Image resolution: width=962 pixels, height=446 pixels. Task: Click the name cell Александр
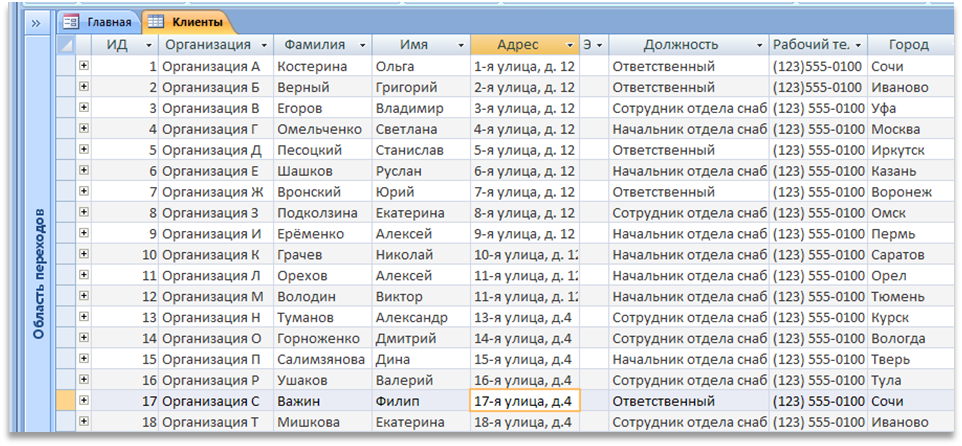(x=421, y=317)
